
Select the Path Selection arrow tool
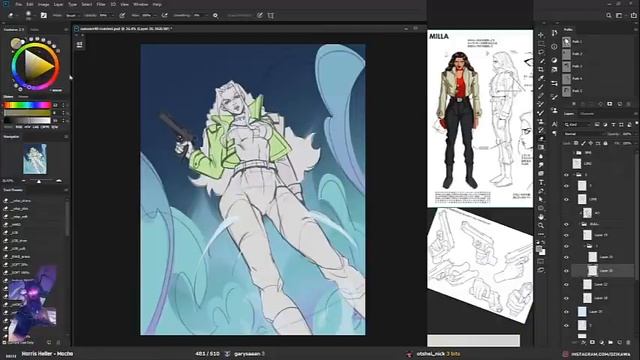(541, 199)
